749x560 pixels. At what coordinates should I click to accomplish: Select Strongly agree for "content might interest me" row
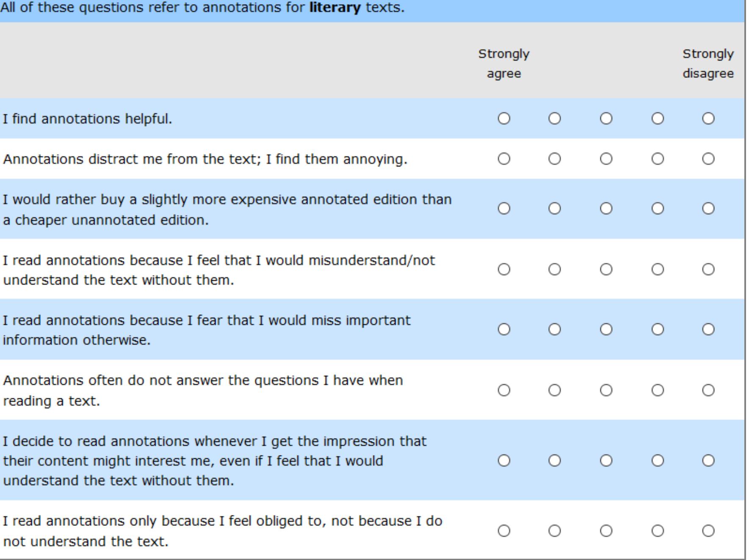[504, 460]
